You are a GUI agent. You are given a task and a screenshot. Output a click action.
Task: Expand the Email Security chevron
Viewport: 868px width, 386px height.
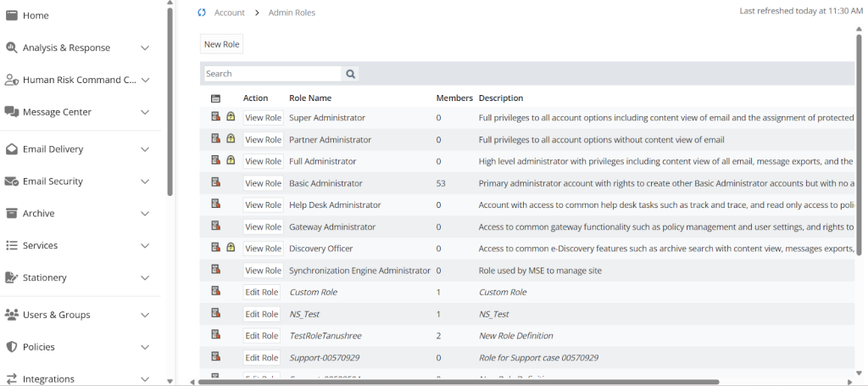click(145, 182)
